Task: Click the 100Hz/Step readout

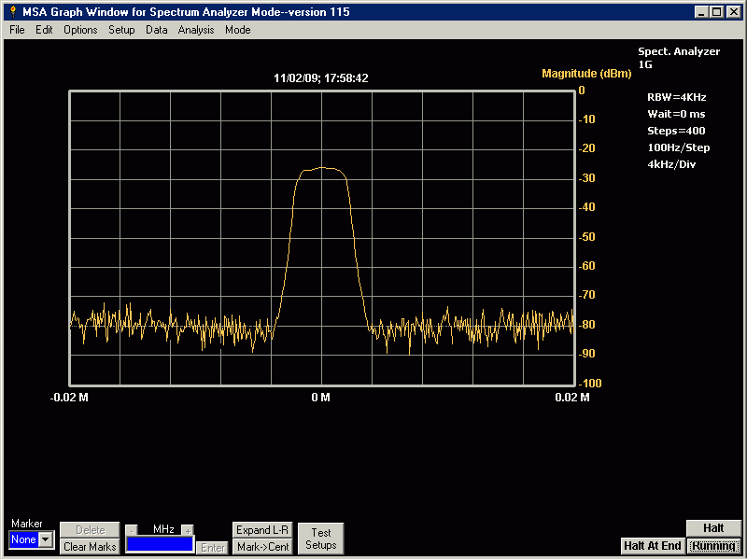Action: pyautogui.click(x=679, y=147)
